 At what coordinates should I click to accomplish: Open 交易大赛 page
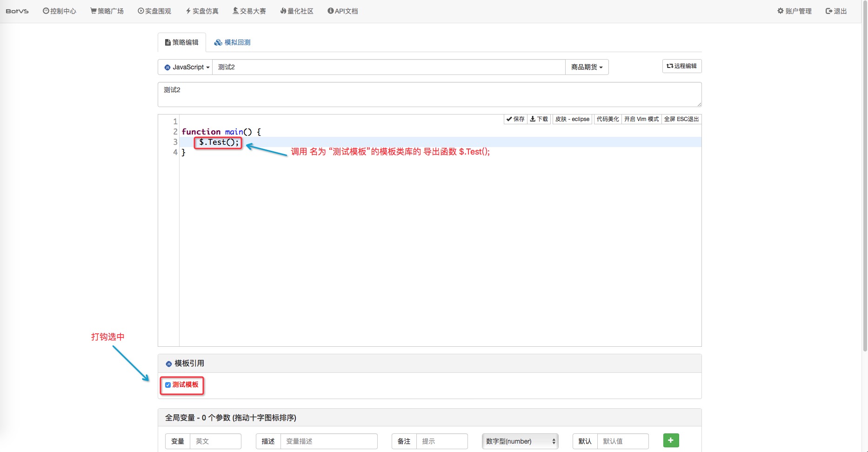click(249, 11)
